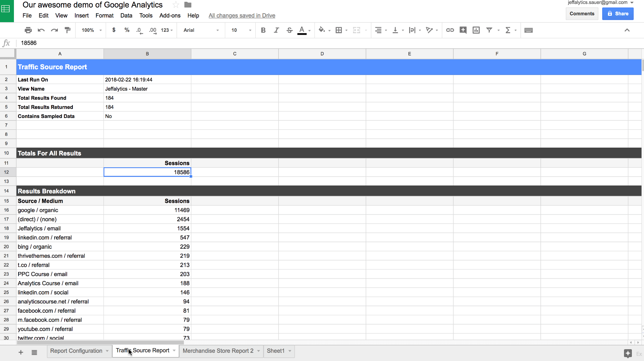Select the document title text
The image size is (644, 361).
click(x=92, y=5)
